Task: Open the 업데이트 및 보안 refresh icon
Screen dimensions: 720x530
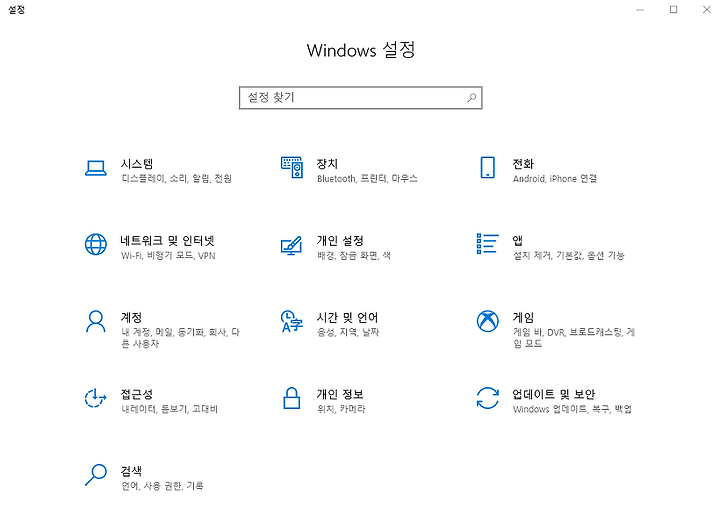Action: pyautogui.click(x=487, y=398)
